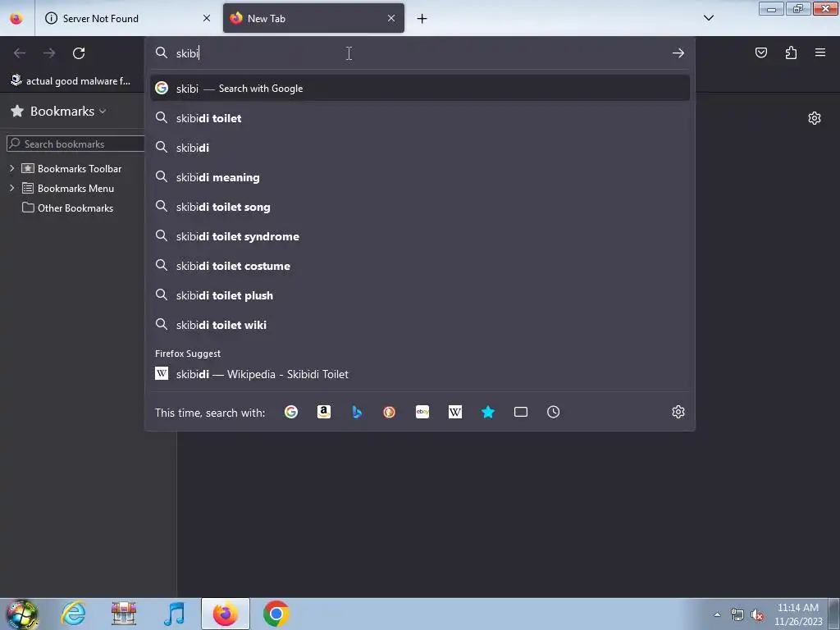Select suggestion skibidi toilet
The width and height of the screenshot is (840, 630).
point(420,118)
